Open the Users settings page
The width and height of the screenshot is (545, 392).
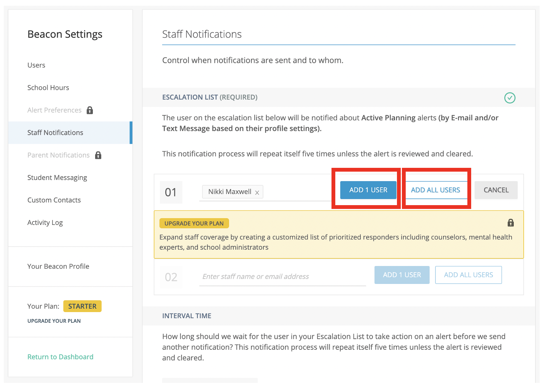pyautogui.click(x=36, y=65)
